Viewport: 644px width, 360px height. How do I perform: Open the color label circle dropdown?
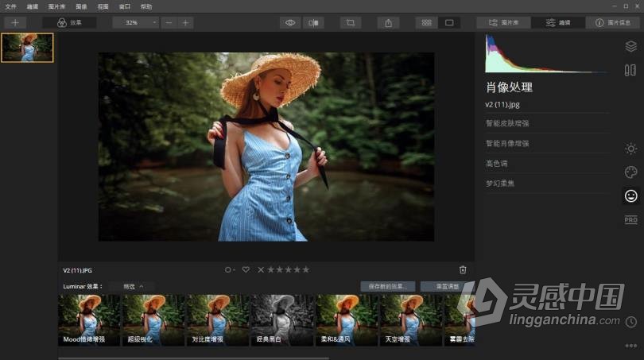[x=230, y=269]
